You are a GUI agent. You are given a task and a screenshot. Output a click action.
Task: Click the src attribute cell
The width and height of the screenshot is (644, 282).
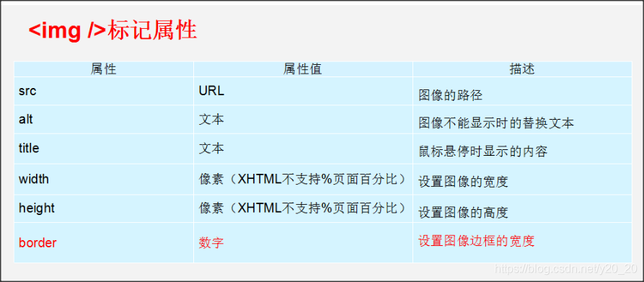104,91
